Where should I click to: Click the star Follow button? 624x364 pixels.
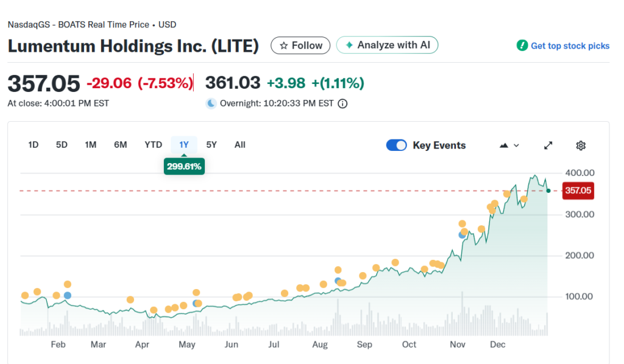300,45
